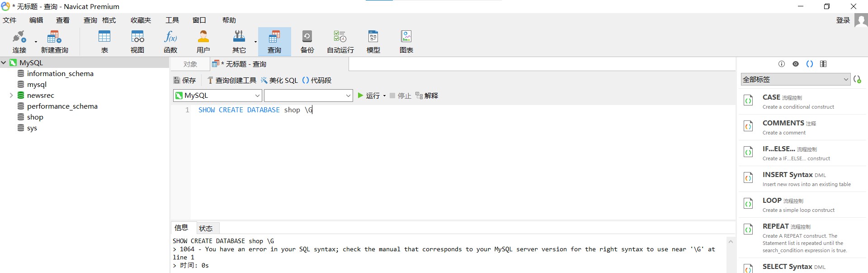
Task: Click the info icon in right panel
Action: pyautogui.click(x=782, y=64)
